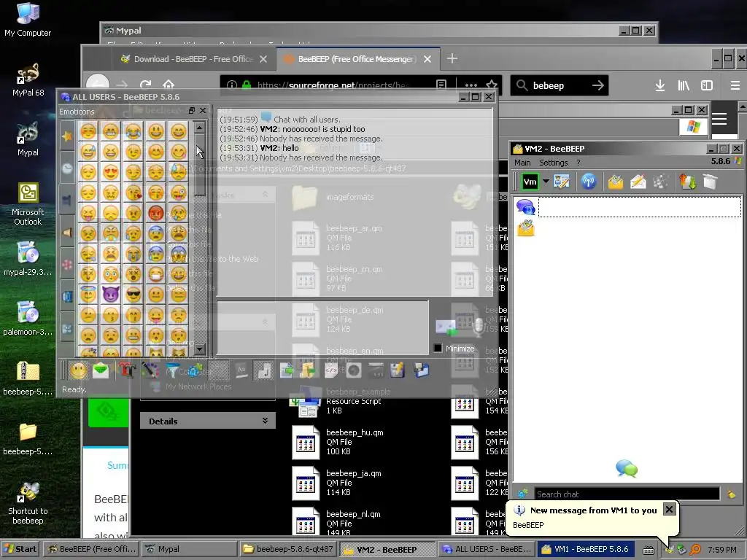Open the Main menu in VM2 BeeBEEP
This screenshot has width=747, height=560.
click(522, 163)
